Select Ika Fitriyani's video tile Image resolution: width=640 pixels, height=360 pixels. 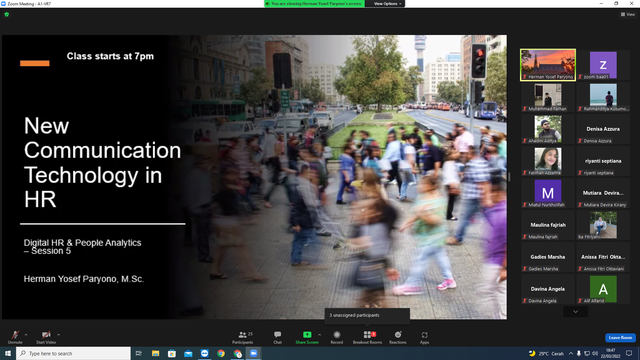click(x=603, y=225)
